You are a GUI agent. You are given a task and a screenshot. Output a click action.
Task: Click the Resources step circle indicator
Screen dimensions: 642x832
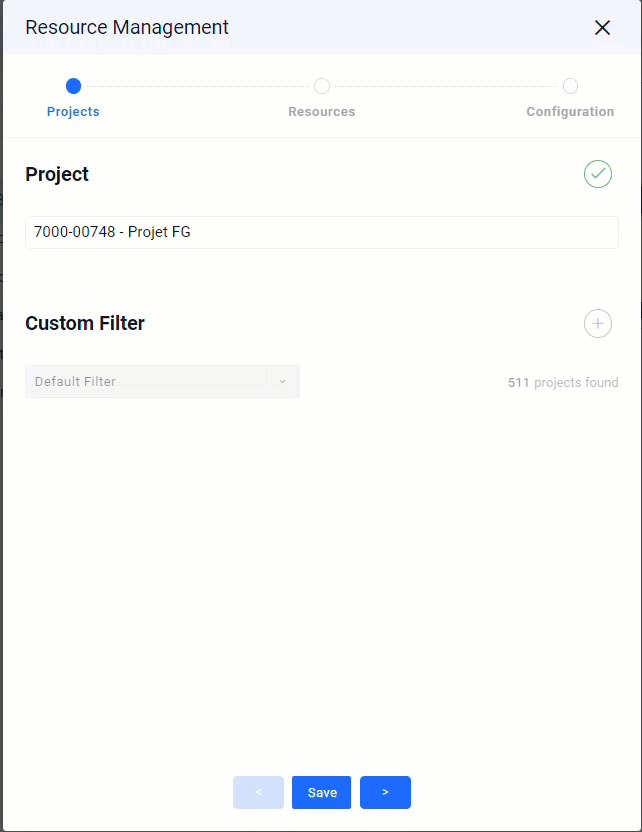321,86
